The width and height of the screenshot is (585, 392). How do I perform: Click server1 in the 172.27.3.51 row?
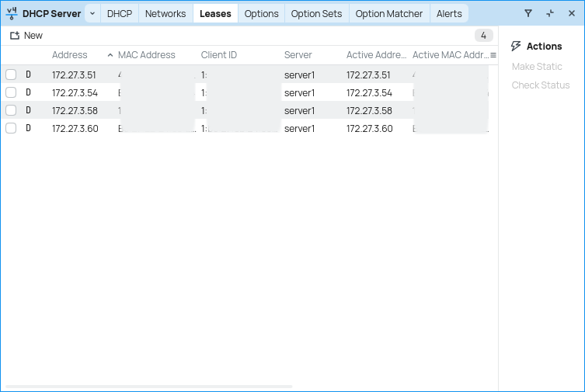pos(299,75)
